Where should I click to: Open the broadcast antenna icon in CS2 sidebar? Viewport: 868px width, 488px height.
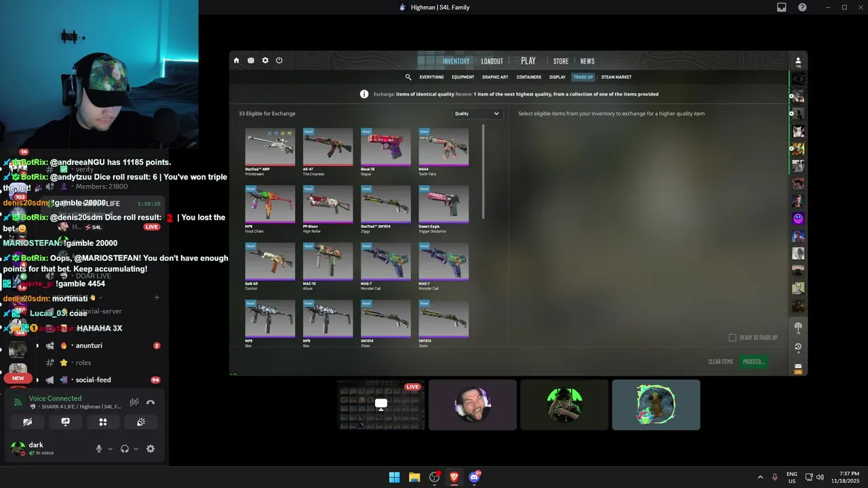[x=798, y=327]
